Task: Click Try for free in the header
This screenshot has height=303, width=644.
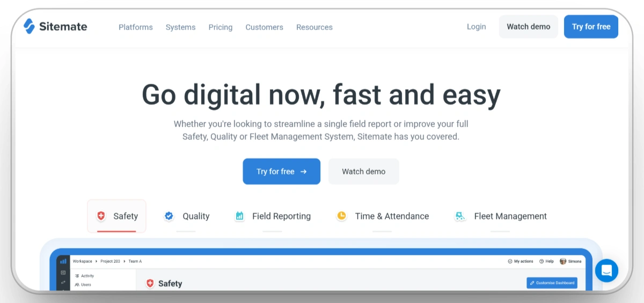Action: 591,27
